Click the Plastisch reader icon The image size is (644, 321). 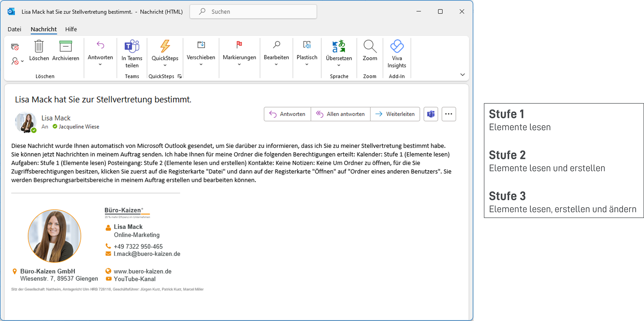point(307,45)
